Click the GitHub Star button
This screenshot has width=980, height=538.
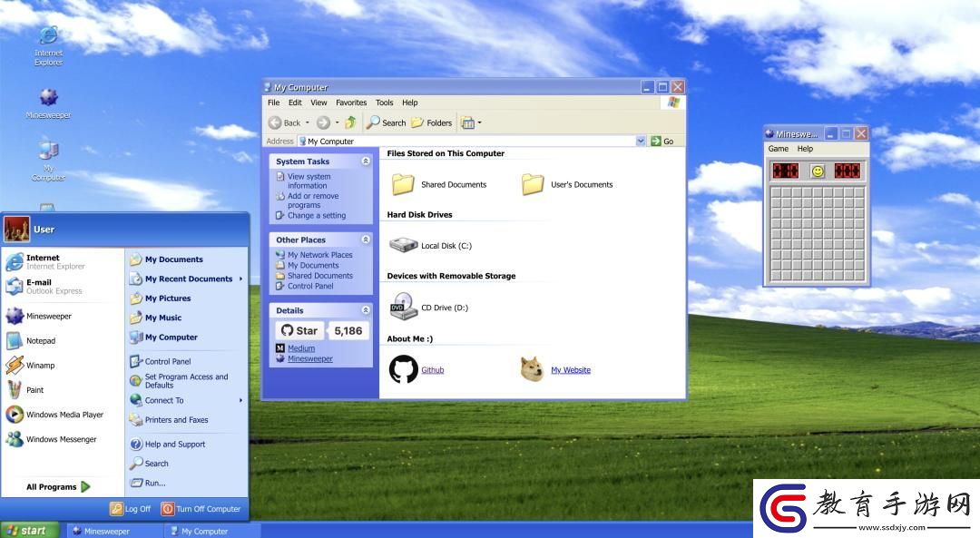299,330
